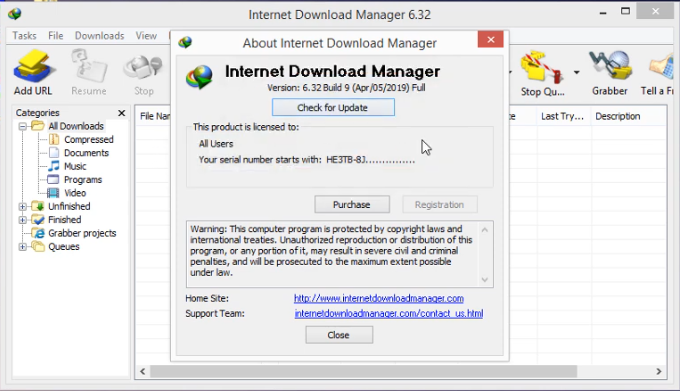The image size is (680, 391).
Task: Select the Documents category
Action: [86, 153]
